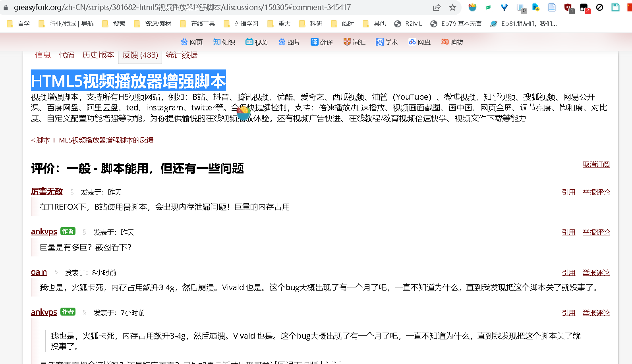Click the black prohibition circle extension icon
The image size is (632, 364).
tap(600, 7)
